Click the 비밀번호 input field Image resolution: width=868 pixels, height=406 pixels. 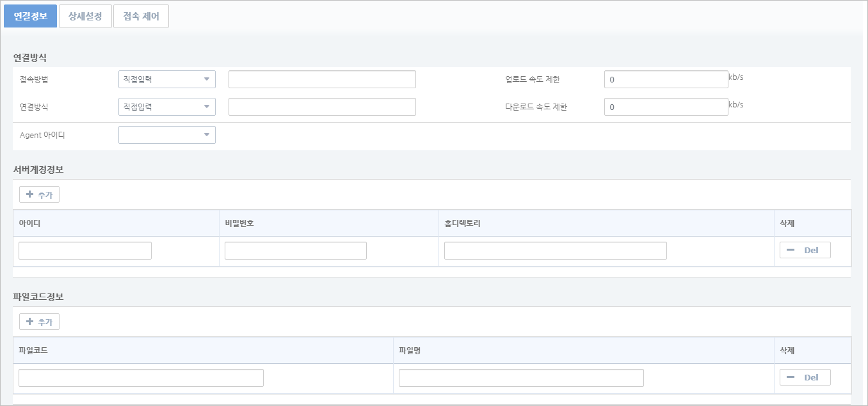[296, 251]
